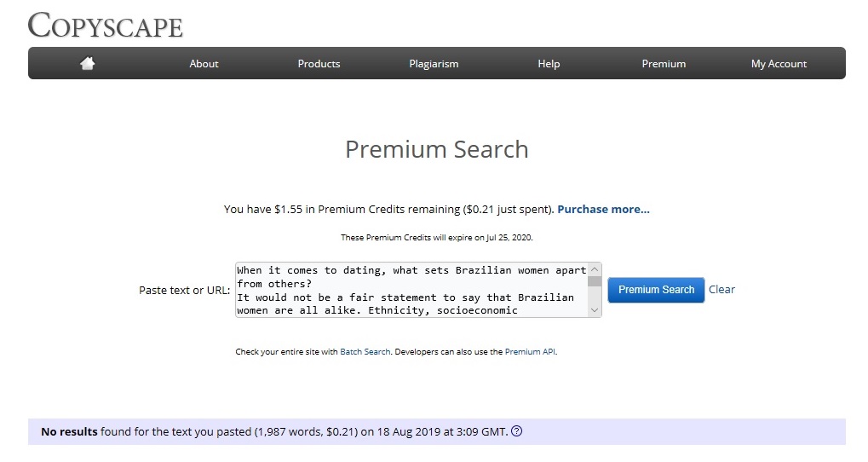Open the Products menu
The height and width of the screenshot is (462, 868).
(319, 64)
